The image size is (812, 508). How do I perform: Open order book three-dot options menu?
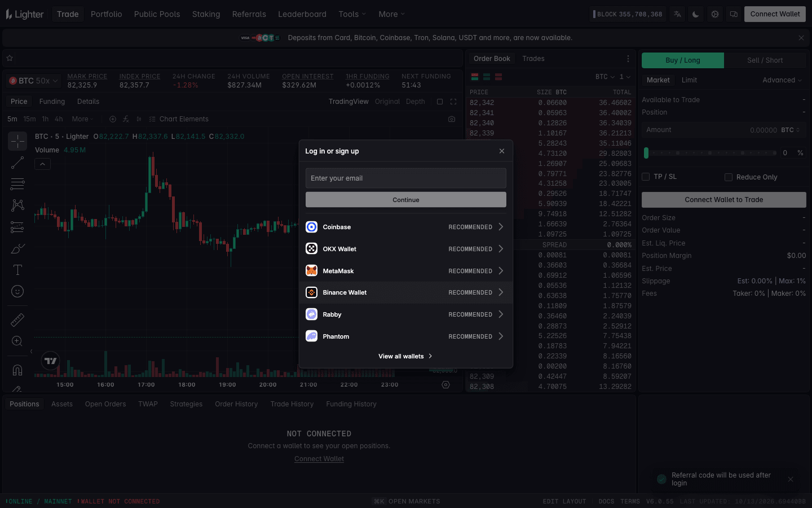(628, 59)
